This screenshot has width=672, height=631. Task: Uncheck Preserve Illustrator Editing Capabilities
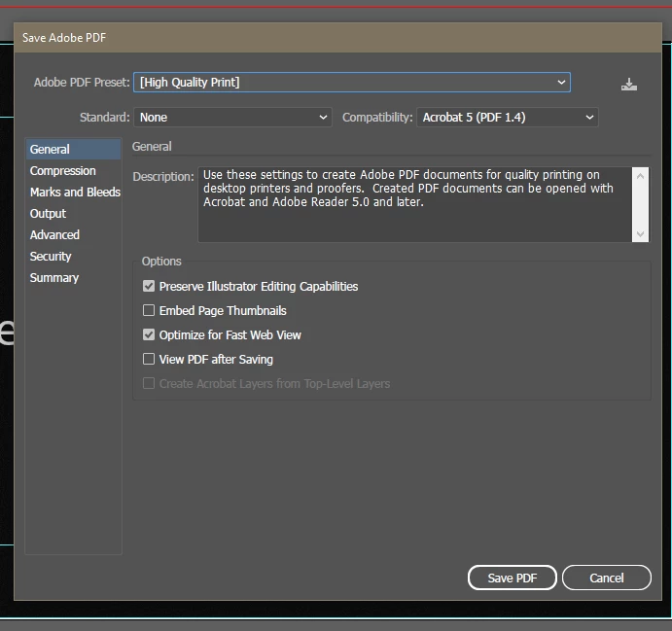(x=149, y=286)
